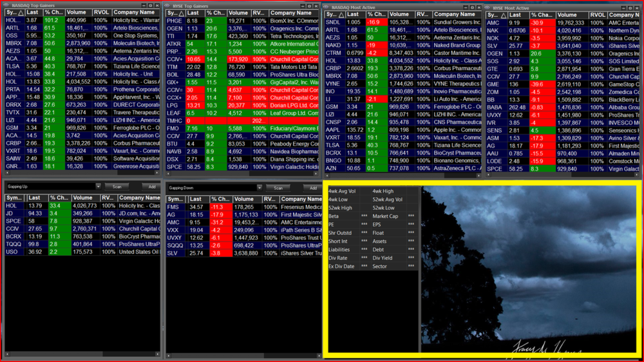Select VXX row in the Gapping Down scanner
The width and height of the screenshot is (644, 362).
pos(244,230)
